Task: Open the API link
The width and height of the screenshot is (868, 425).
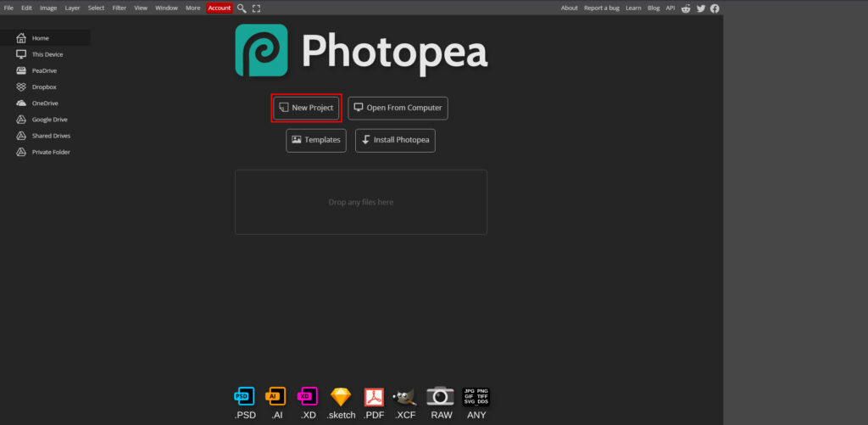Action: 670,8
